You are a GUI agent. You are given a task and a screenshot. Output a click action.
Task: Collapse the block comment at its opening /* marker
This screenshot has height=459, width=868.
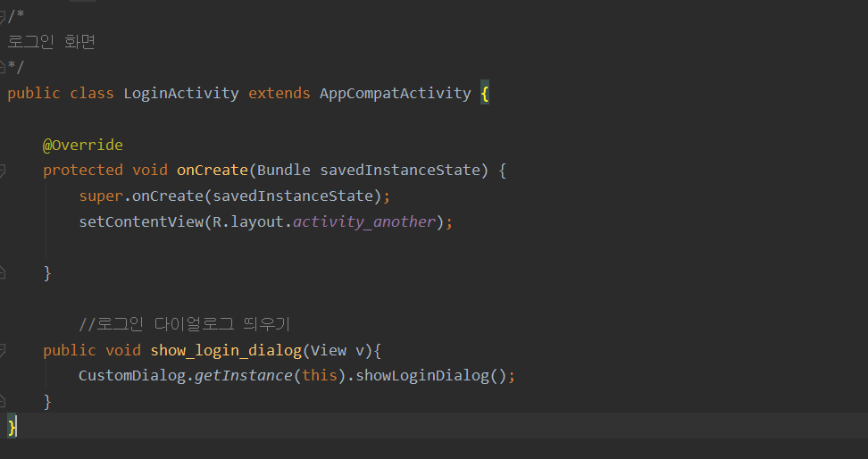tap(2, 15)
